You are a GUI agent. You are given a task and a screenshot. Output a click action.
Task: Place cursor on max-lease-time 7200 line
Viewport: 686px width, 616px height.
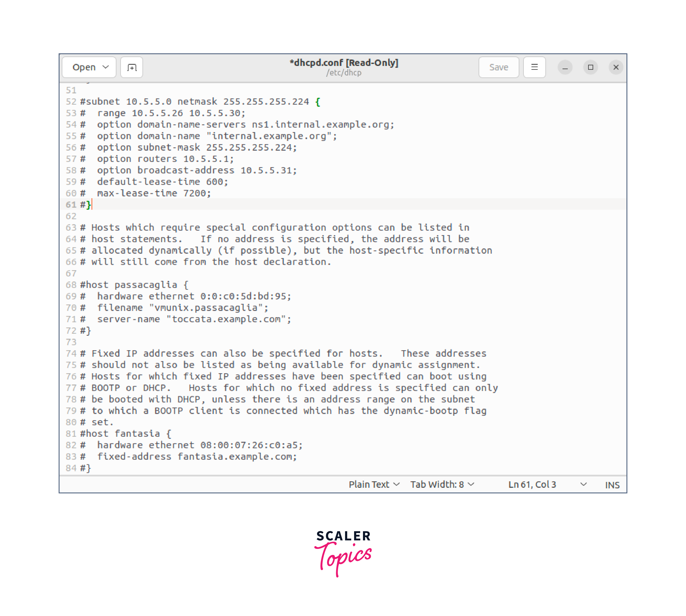[154, 193]
